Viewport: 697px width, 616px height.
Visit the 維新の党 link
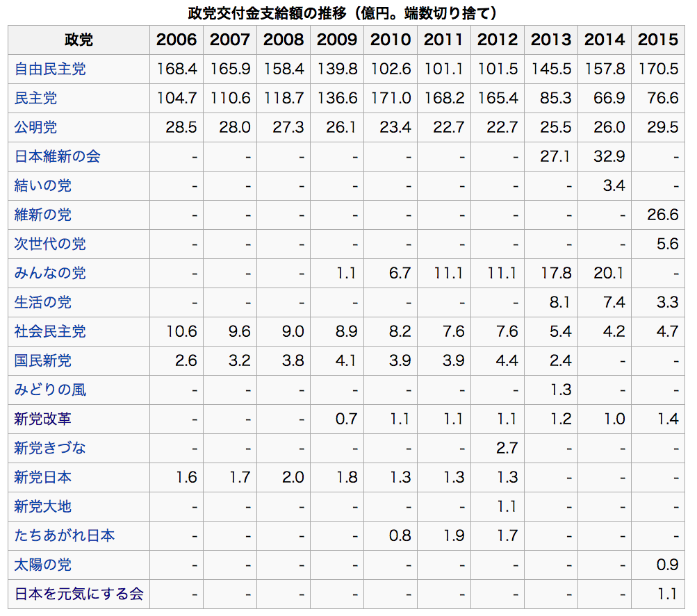coord(42,215)
